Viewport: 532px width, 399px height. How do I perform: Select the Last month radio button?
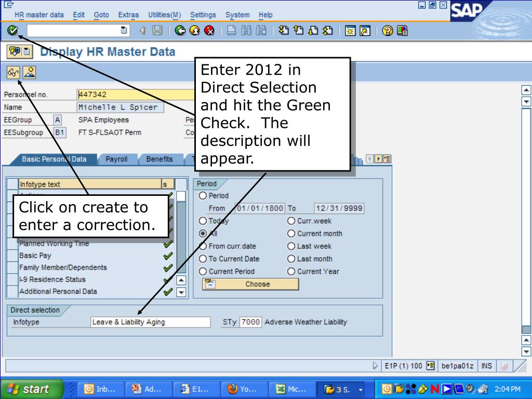tap(291, 259)
